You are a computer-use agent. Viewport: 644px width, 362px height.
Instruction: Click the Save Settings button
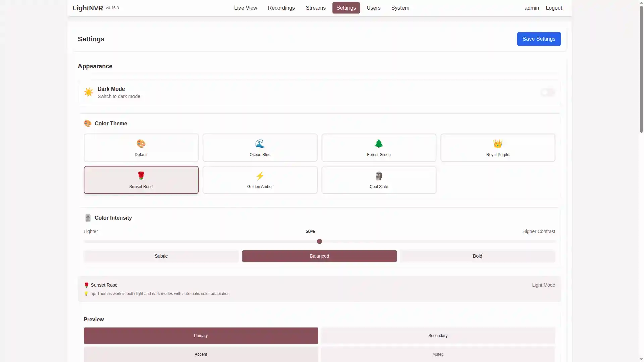[x=539, y=39]
